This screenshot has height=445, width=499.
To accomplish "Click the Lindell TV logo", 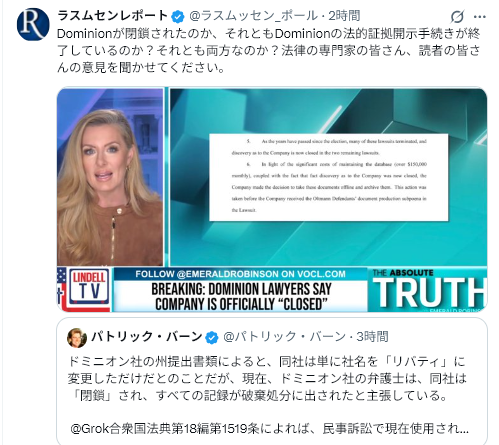I will click(x=89, y=286).
